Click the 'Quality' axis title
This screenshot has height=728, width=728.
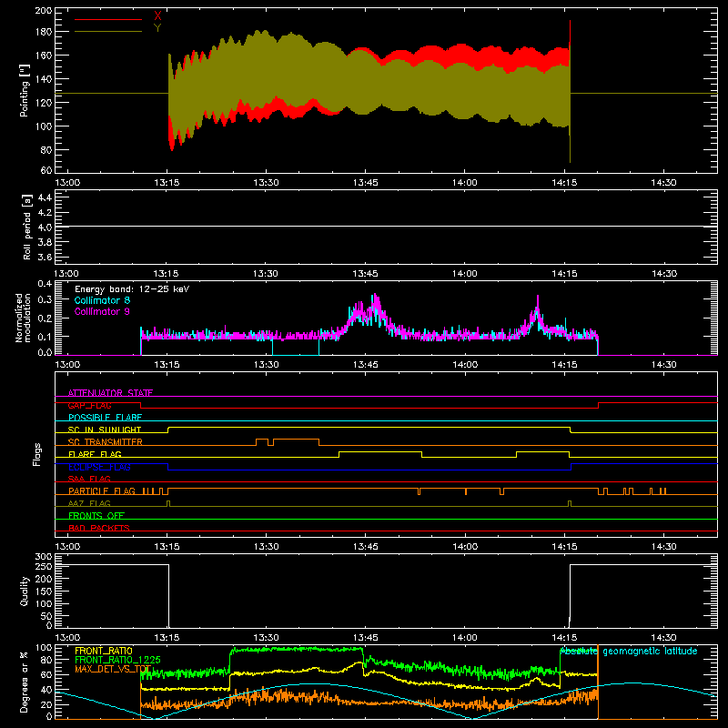point(25,591)
